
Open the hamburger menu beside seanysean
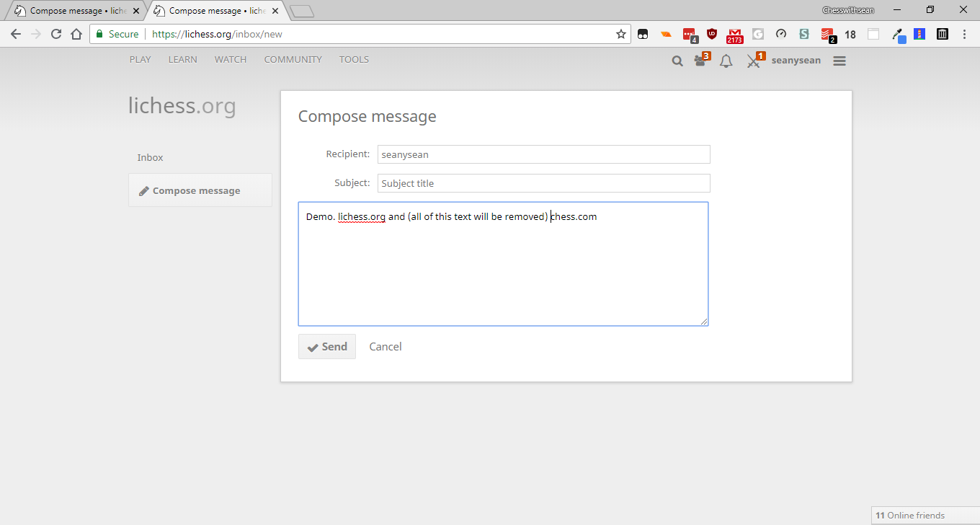pyautogui.click(x=839, y=61)
